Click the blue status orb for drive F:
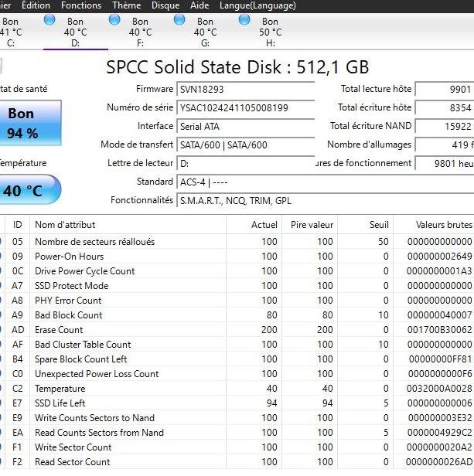Image resolution: width=474 pixels, height=476 pixels. 114,20
